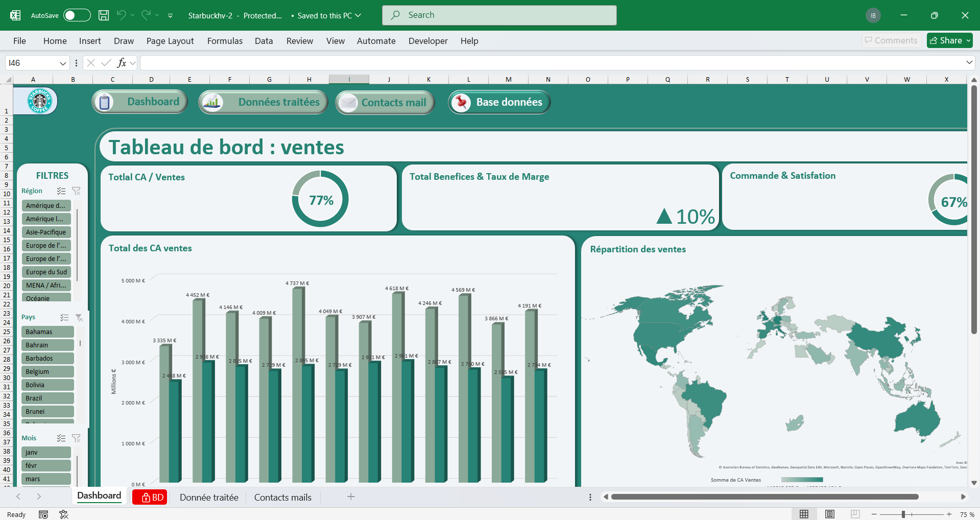Screen dimensions: 980x520
Task: Click the Save icon in title bar
Action: pos(104,15)
